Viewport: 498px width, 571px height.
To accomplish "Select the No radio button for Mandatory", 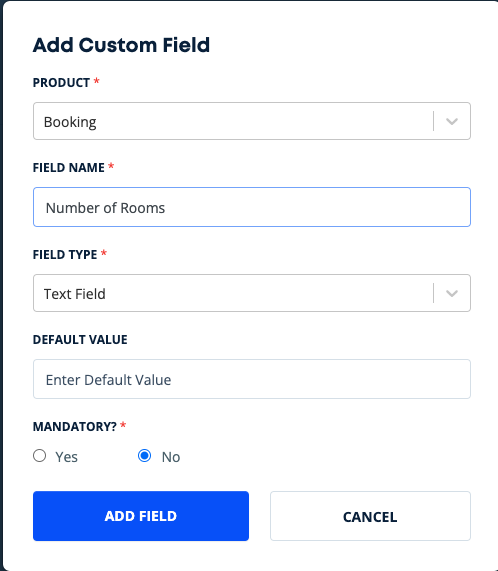I will pos(145,456).
